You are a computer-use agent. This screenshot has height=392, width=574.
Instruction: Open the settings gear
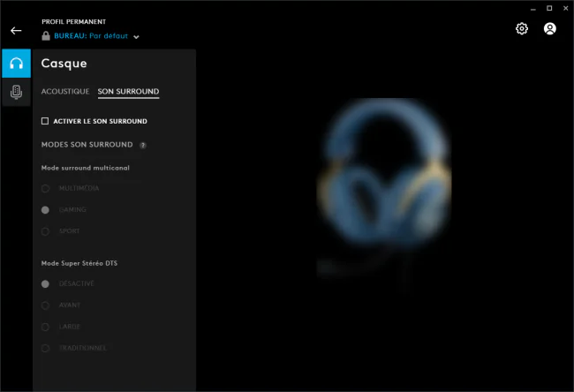point(522,28)
